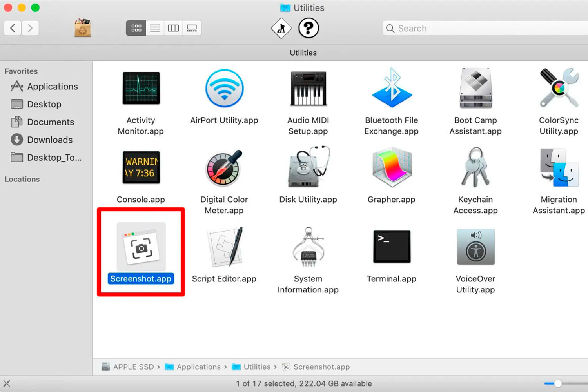Click Applications in the path bar
This screenshot has height=392, width=588.
coord(193,367)
